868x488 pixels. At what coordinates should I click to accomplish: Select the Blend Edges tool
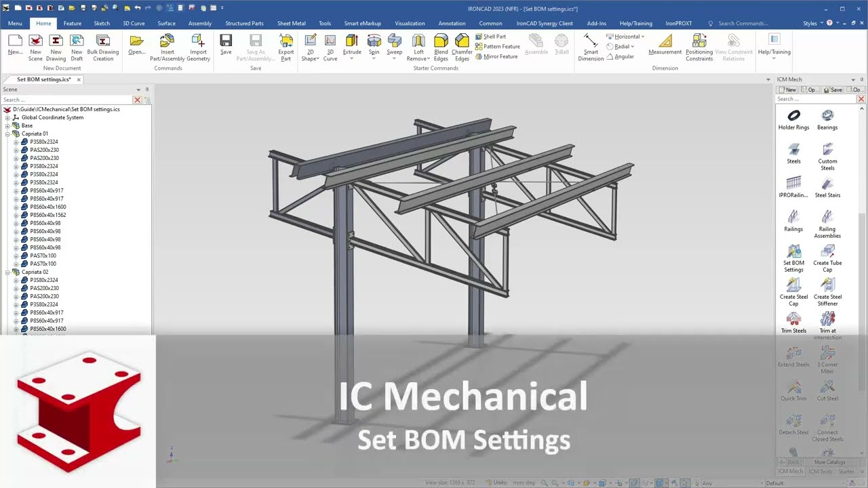tap(441, 47)
